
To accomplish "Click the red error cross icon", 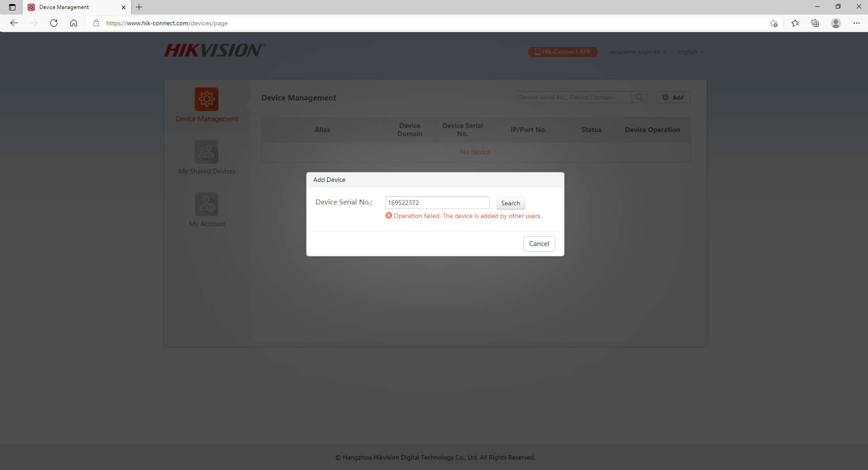I will click(x=388, y=216).
